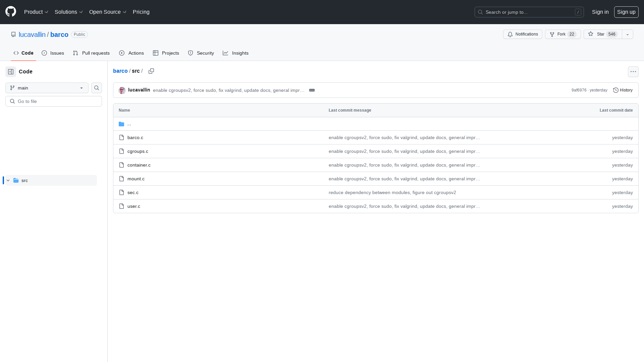Click the file icon next to container.c
644x362 pixels.
click(121, 165)
